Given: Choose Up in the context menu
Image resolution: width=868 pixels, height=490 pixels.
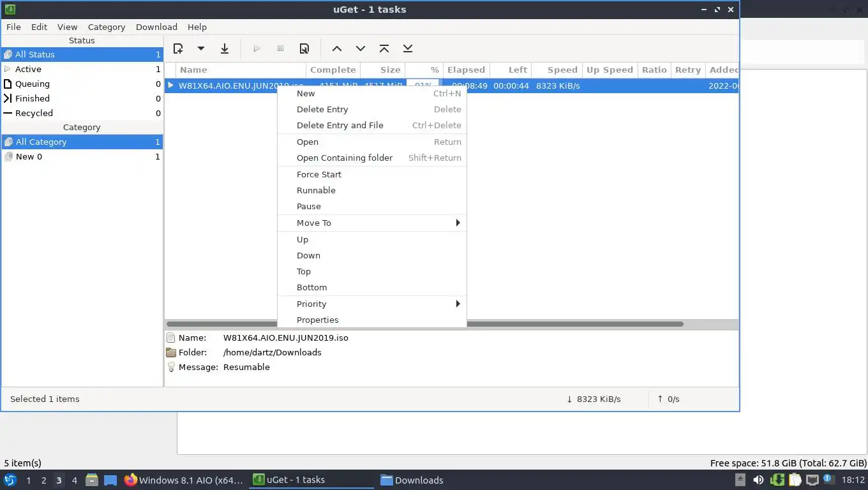Looking at the screenshot, I should pyautogui.click(x=372, y=239).
